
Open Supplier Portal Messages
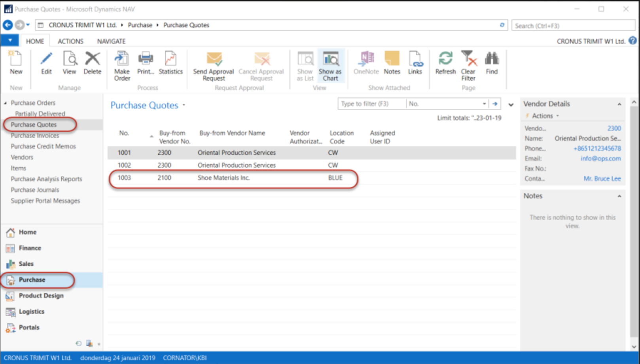pyautogui.click(x=45, y=201)
